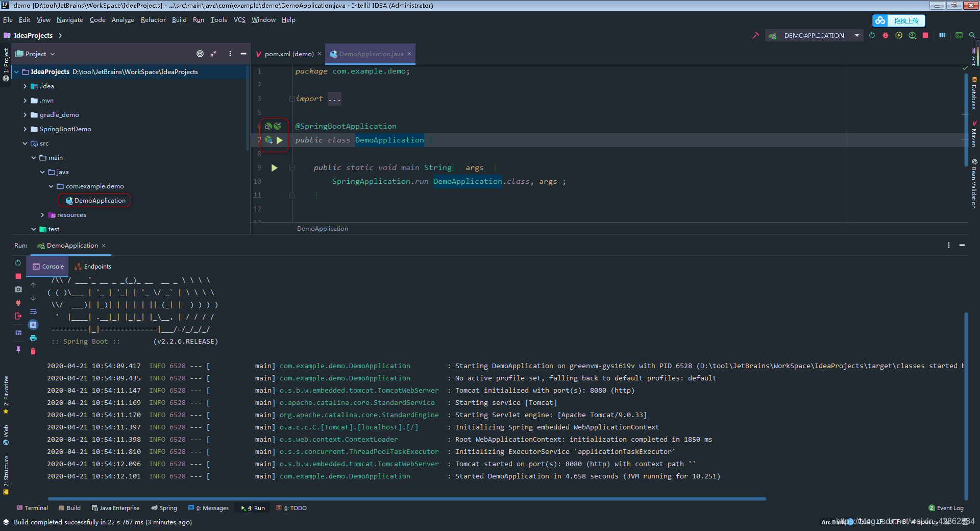Open 6: TODO tool window

coord(291,508)
